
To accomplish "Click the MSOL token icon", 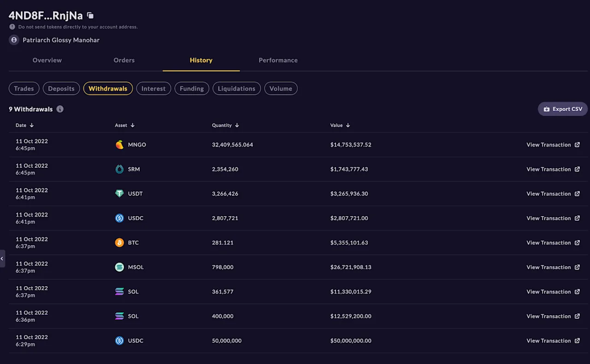I will point(119,267).
